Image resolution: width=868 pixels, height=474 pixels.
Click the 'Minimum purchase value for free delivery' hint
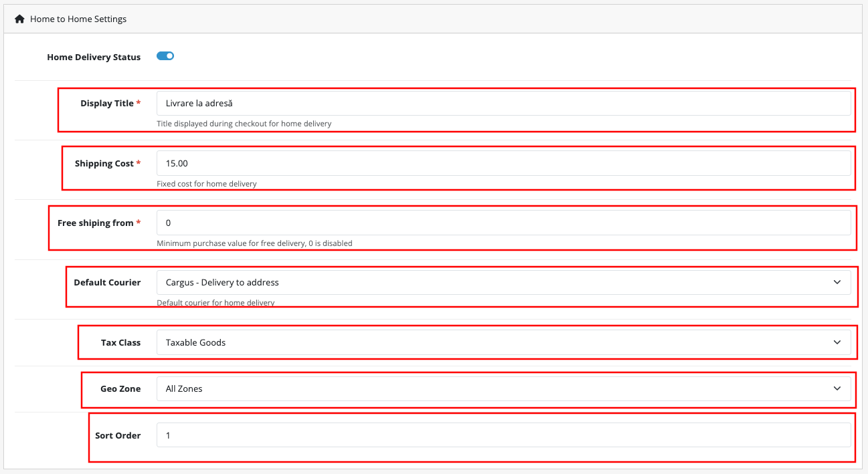tap(254, 243)
